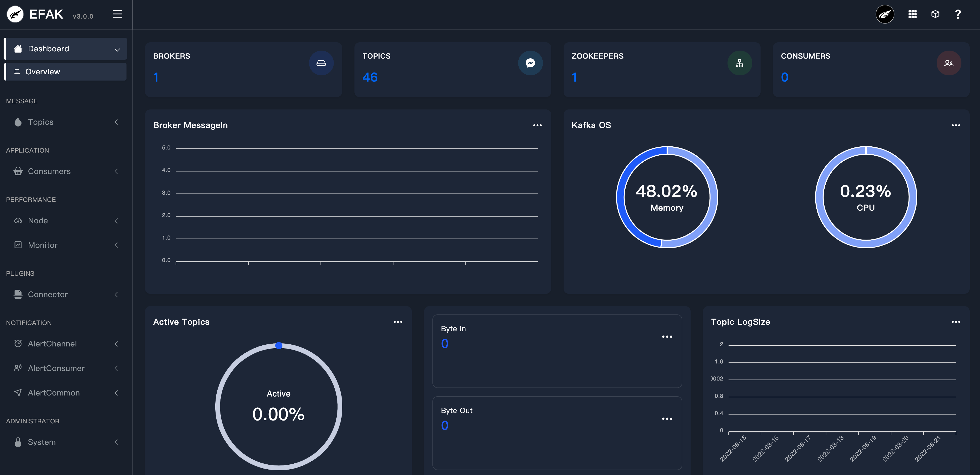Click the Consumers count value 0
This screenshot has width=980, height=475.
(x=785, y=77)
